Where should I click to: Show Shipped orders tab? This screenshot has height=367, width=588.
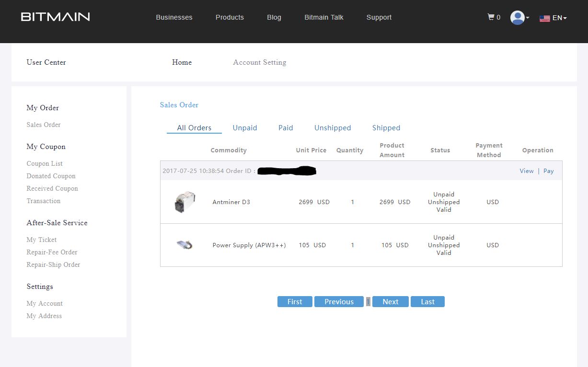(x=386, y=128)
